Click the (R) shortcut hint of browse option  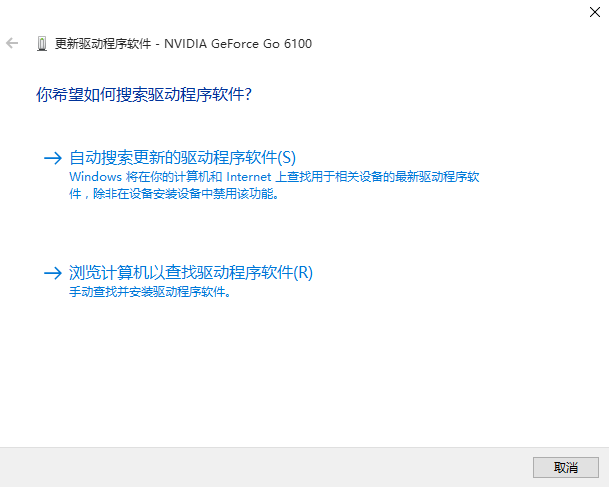pos(303,273)
